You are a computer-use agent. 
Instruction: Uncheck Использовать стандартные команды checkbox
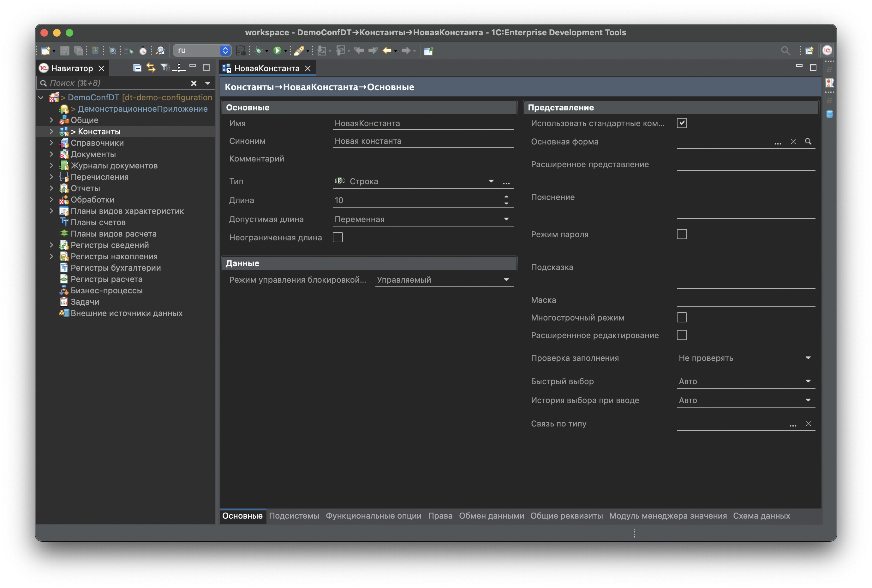pyautogui.click(x=682, y=123)
